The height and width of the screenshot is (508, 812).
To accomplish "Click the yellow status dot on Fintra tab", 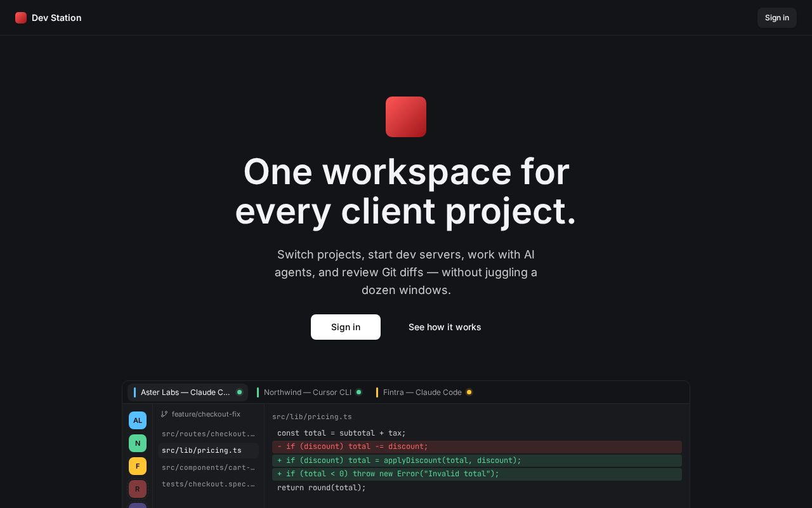I will click(x=469, y=392).
